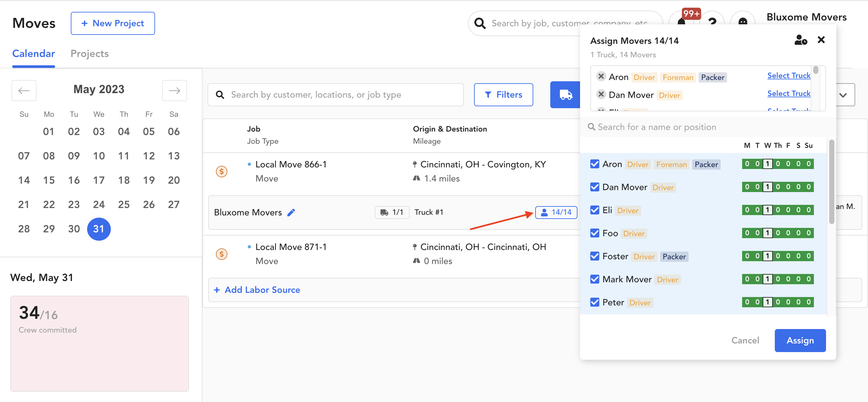
Task: Switch to the Projects tab
Action: [89, 53]
